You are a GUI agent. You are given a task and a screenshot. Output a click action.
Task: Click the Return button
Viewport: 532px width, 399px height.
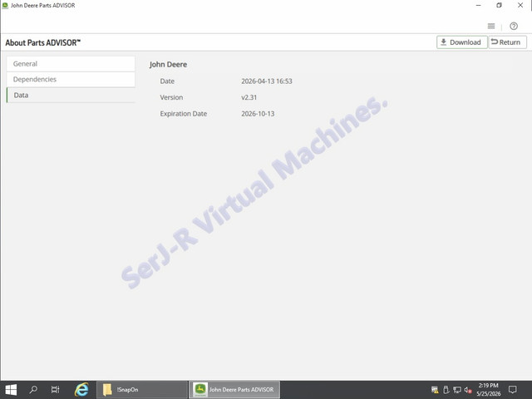[508, 42]
